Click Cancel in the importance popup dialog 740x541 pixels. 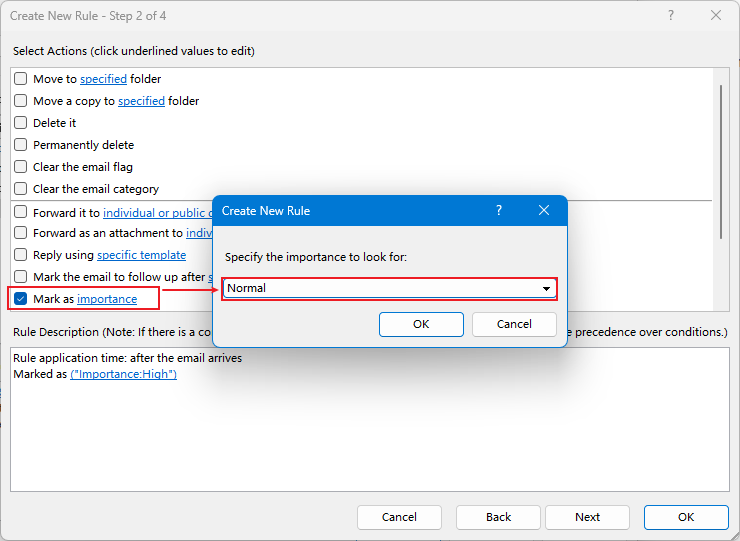click(x=514, y=324)
